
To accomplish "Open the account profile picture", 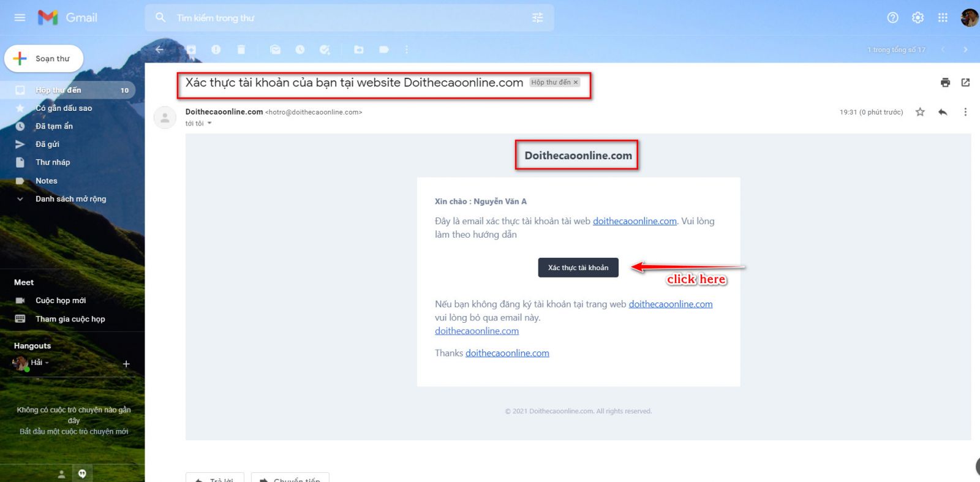I will point(969,18).
